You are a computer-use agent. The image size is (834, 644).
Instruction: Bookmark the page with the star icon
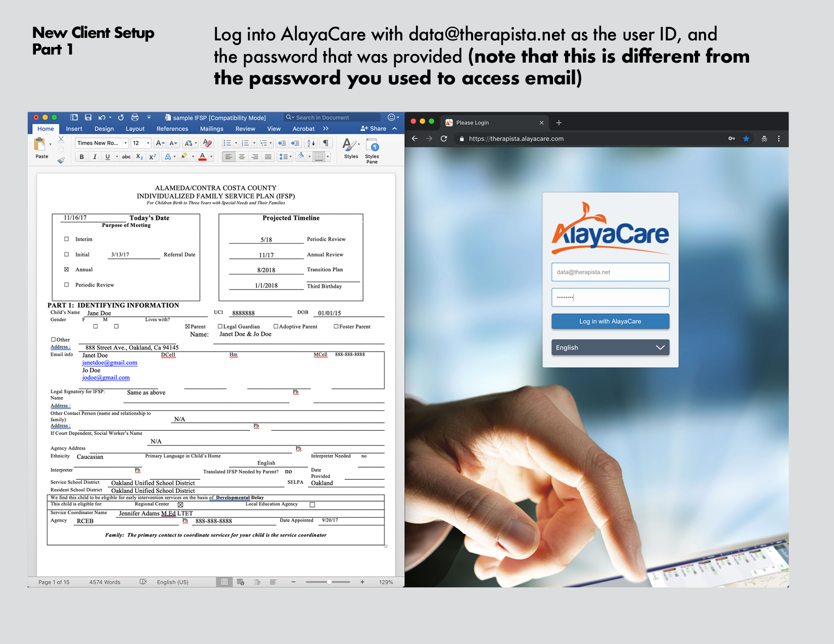(x=746, y=138)
